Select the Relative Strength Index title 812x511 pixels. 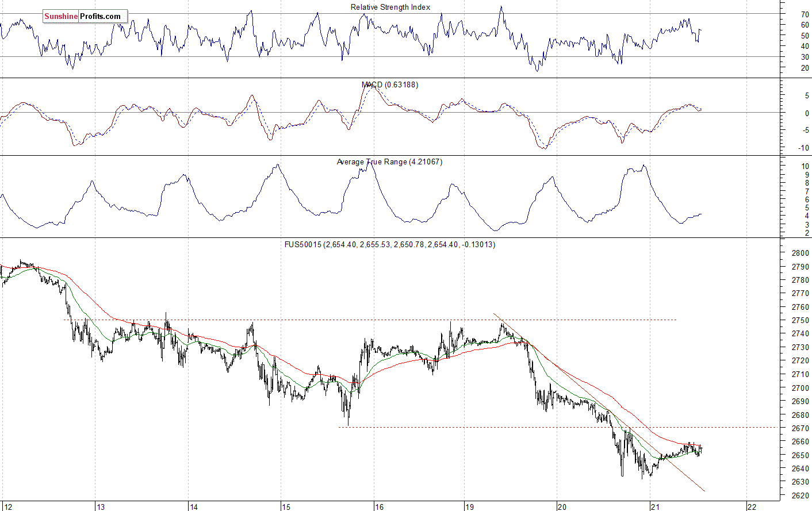point(390,7)
